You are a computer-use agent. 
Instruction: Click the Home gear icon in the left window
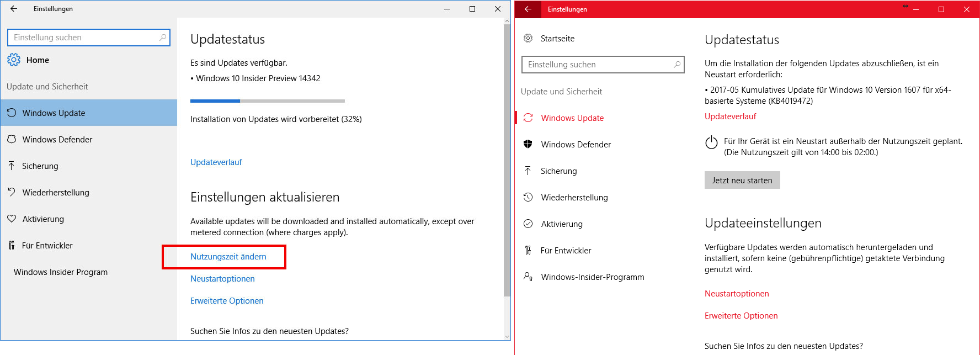14,60
